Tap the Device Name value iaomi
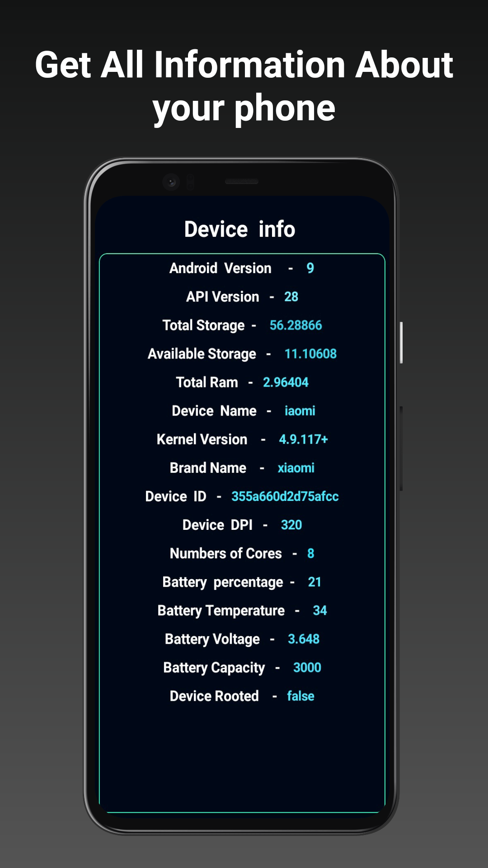This screenshot has width=488, height=868. (x=300, y=410)
